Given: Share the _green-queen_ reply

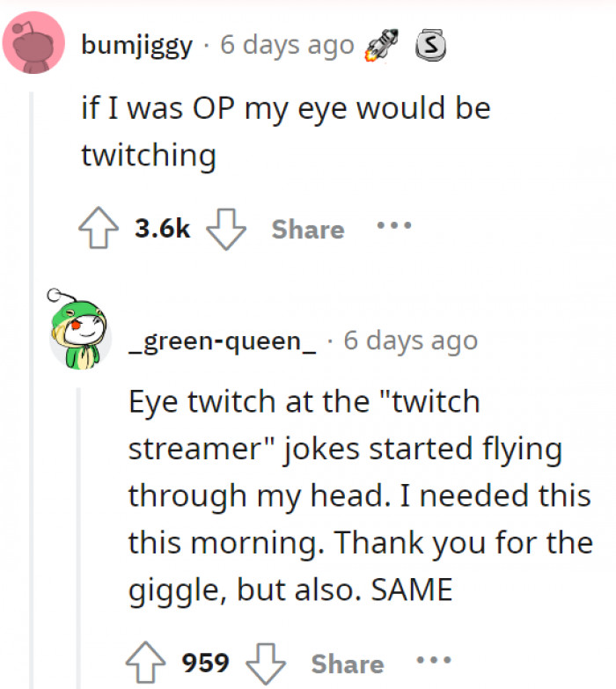Looking at the screenshot, I should 347,663.
